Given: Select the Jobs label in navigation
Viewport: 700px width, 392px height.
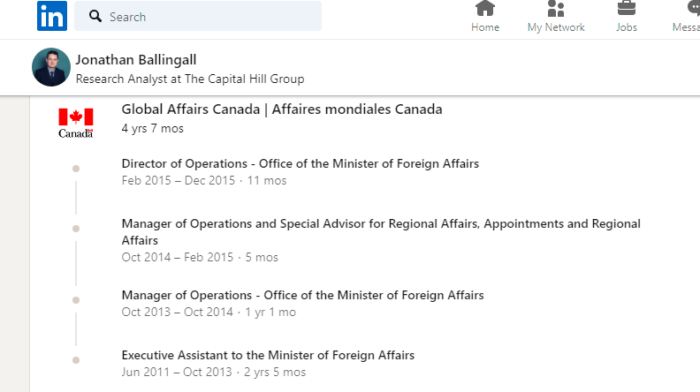Looking at the screenshot, I should (x=626, y=27).
